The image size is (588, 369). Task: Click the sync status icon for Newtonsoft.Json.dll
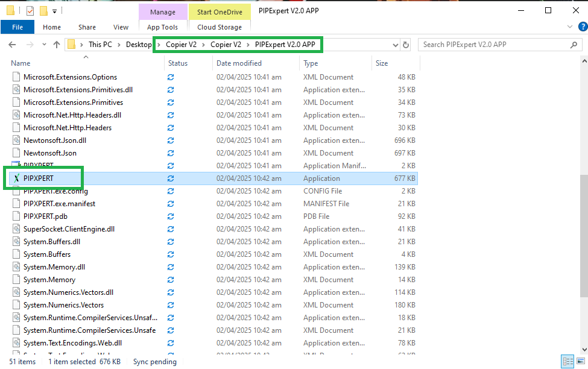pos(171,140)
